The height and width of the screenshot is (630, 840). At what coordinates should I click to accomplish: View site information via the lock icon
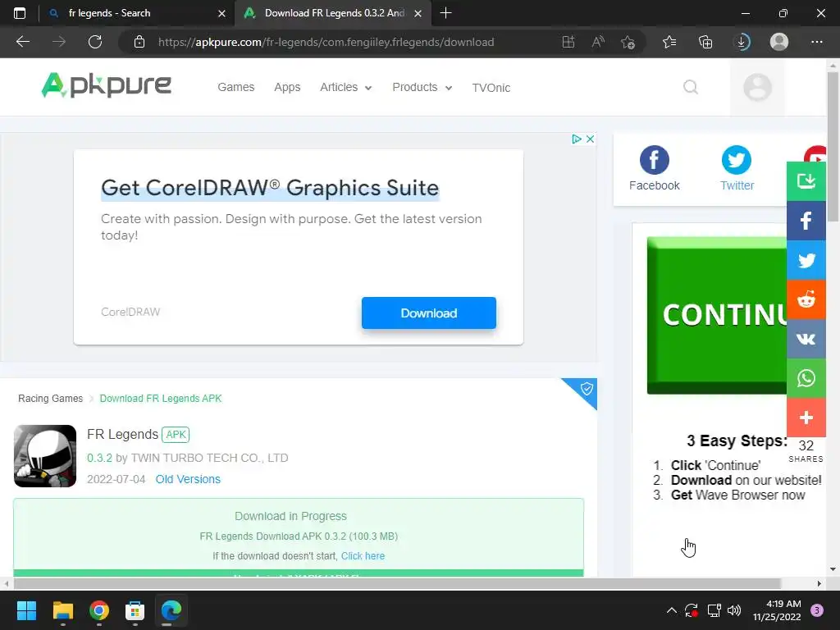(139, 42)
